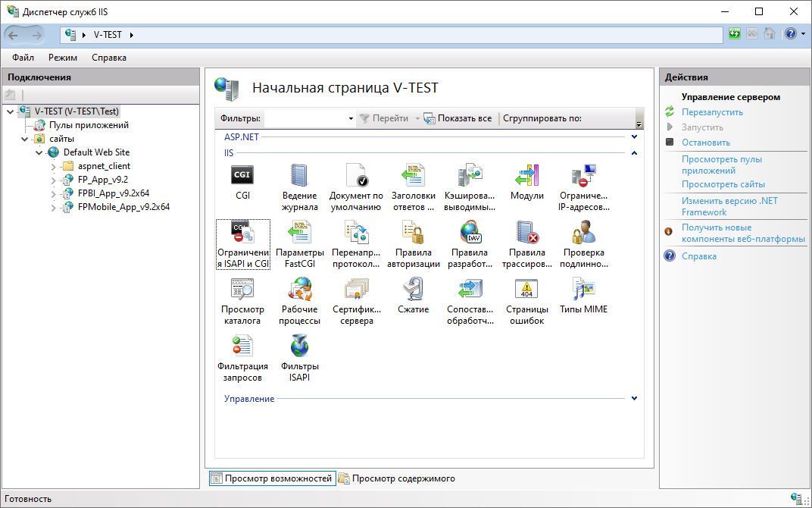Collapse the IIS group section

[634, 153]
